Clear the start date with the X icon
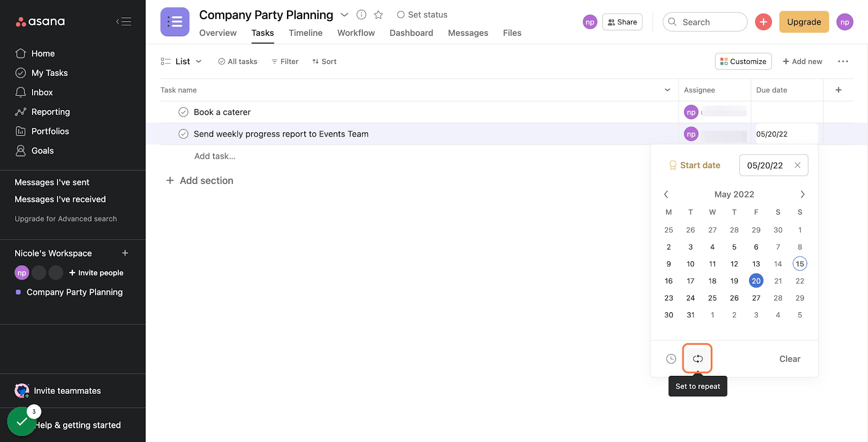Viewport: 868px width, 442px height. pos(797,165)
